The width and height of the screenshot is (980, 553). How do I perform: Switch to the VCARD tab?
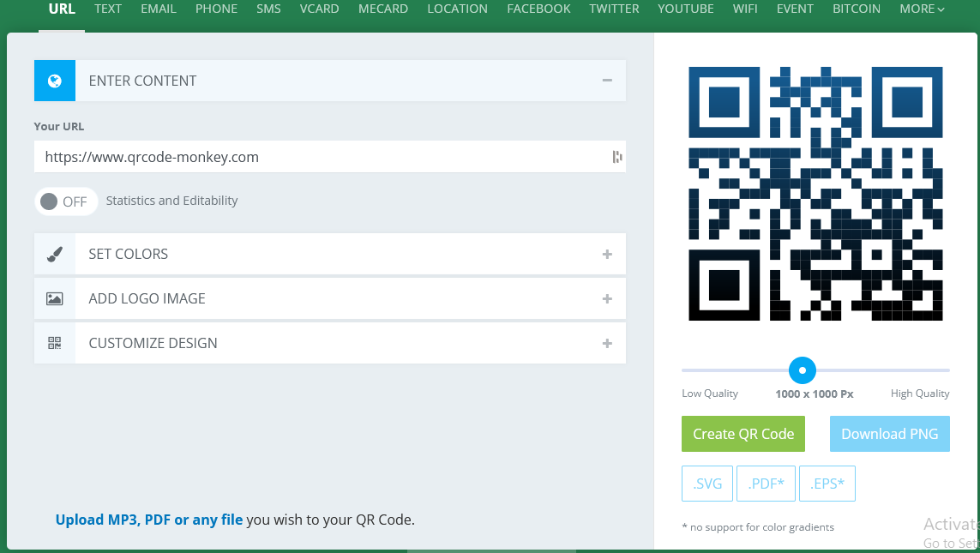[x=319, y=9]
